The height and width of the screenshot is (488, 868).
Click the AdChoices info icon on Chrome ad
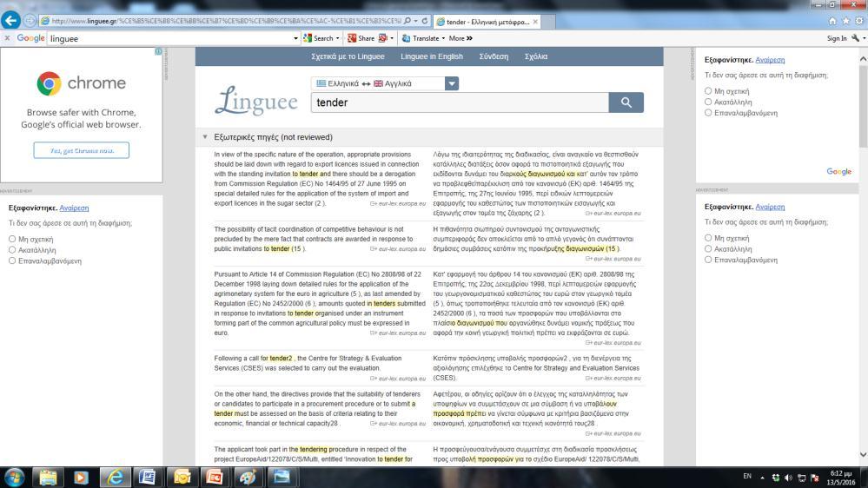coord(158,51)
